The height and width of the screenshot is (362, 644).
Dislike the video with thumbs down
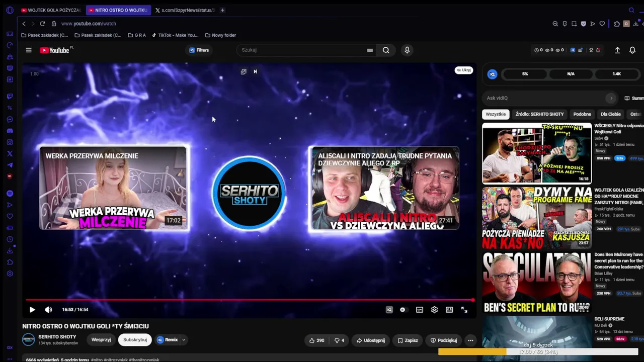(340, 340)
